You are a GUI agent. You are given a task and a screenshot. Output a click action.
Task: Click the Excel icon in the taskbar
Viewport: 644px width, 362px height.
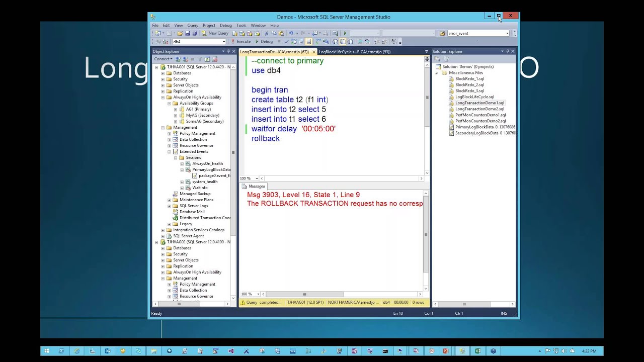click(x=478, y=351)
